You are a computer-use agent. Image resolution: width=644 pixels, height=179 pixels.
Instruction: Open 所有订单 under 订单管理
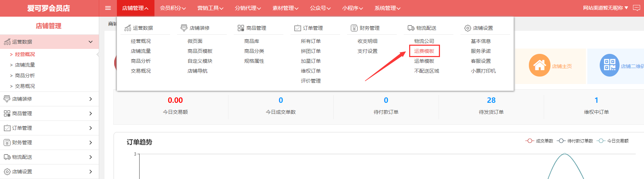tap(311, 41)
